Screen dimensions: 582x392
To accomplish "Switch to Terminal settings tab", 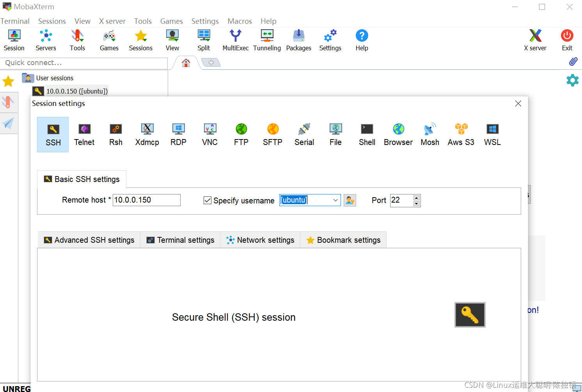I will [180, 240].
